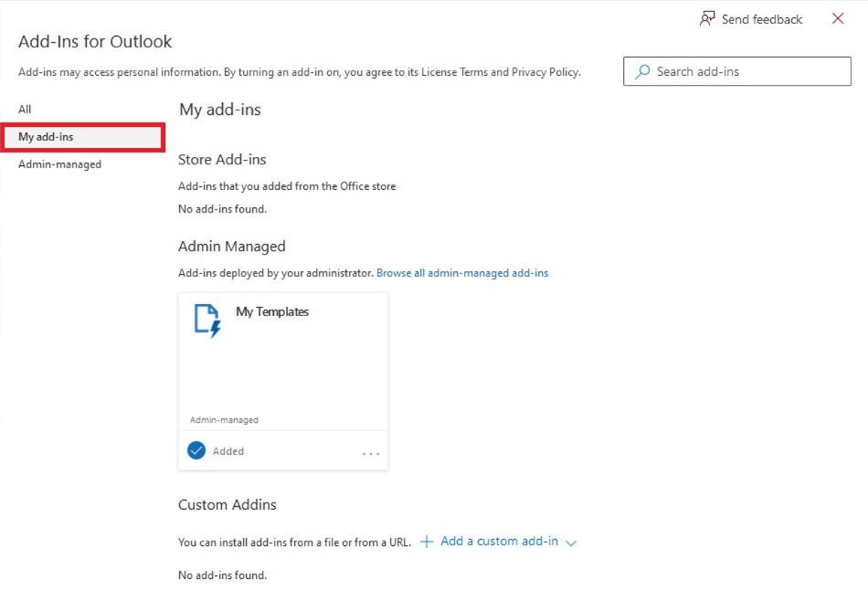Click the plus icon beside Add a custom add-in

427,542
